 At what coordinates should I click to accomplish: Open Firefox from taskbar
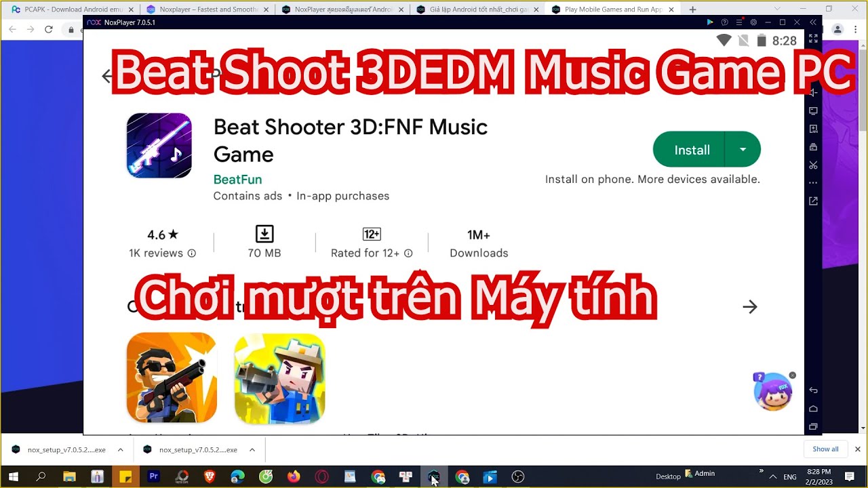pos(294,477)
